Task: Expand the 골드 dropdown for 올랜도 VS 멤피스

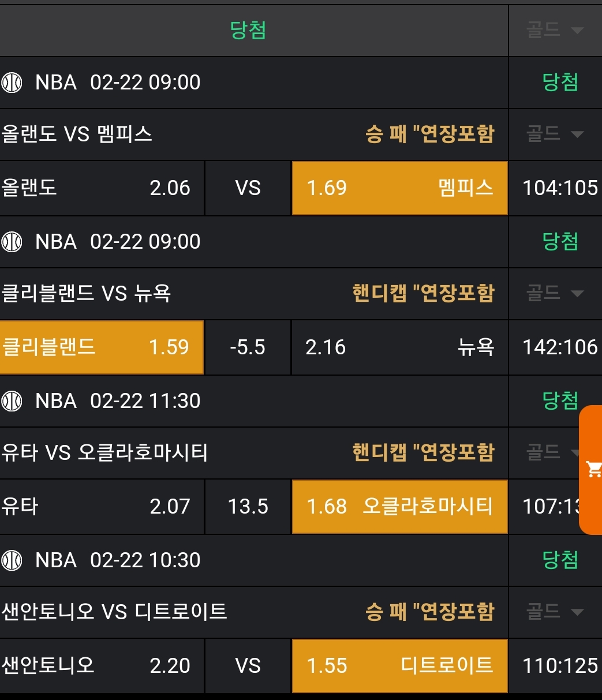Action: click(x=554, y=134)
